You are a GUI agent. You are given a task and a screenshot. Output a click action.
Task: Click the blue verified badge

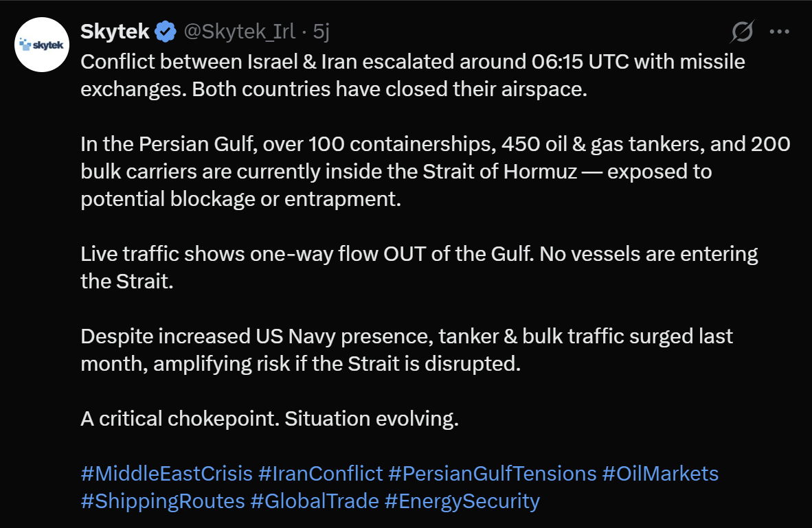click(165, 32)
